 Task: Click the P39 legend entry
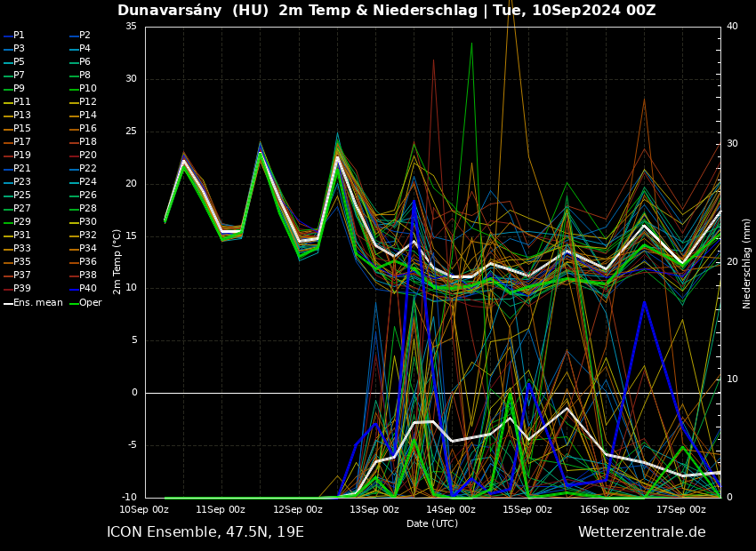tap(21, 289)
